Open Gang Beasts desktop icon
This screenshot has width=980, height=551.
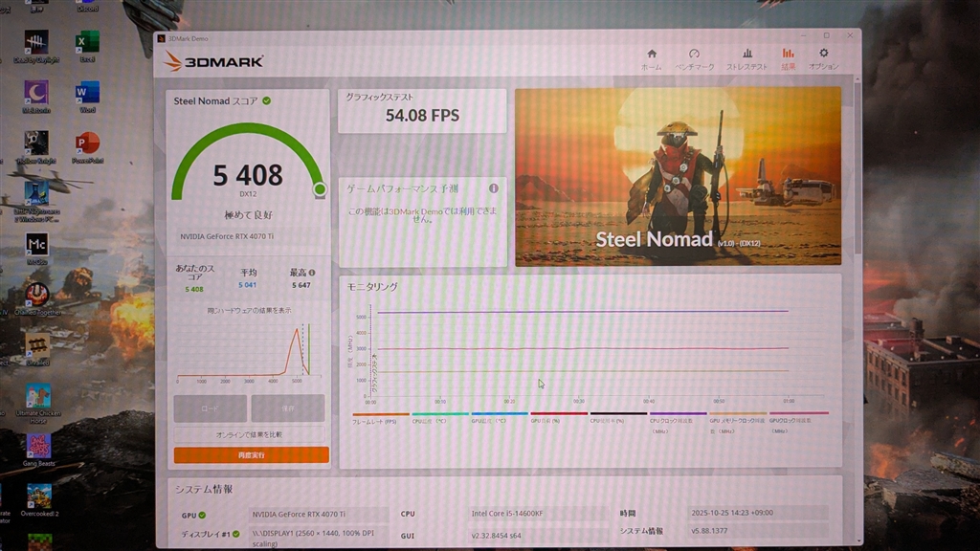click(x=38, y=452)
